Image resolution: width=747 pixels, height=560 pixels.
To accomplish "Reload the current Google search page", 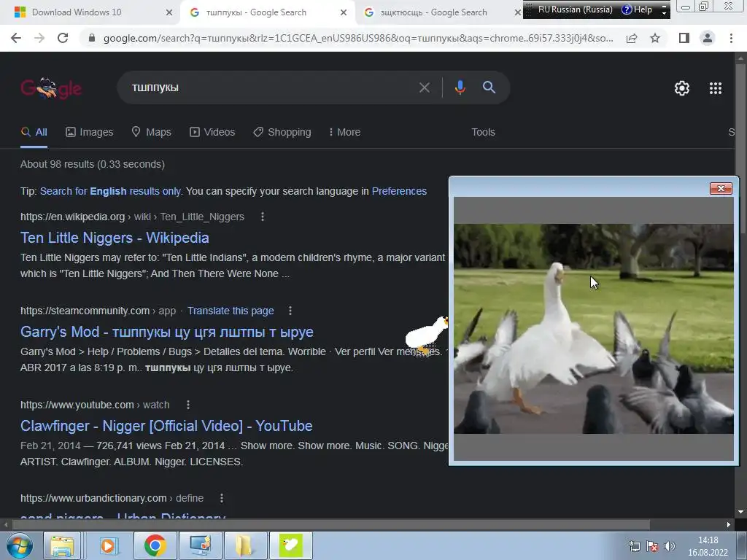I will click(x=63, y=38).
